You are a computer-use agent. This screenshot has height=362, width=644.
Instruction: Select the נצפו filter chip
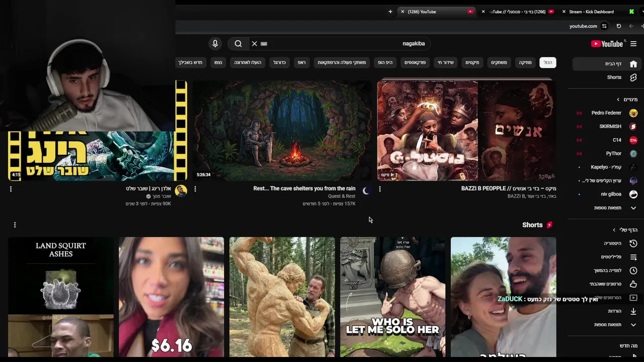pos(218,62)
